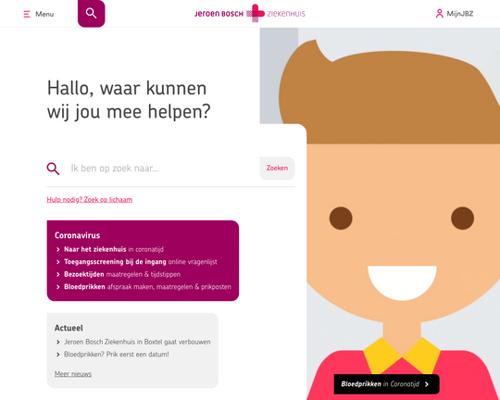The height and width of the screenshot is (400, 500).
Task: Open the hamburger Menu icon
Action: point(27,14)
